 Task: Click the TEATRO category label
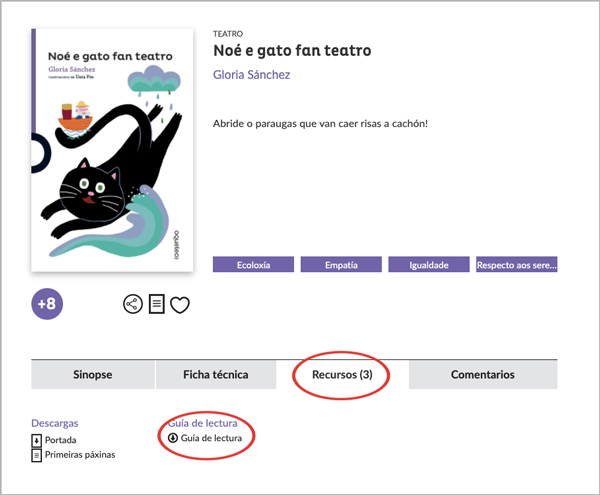(228, 34)
